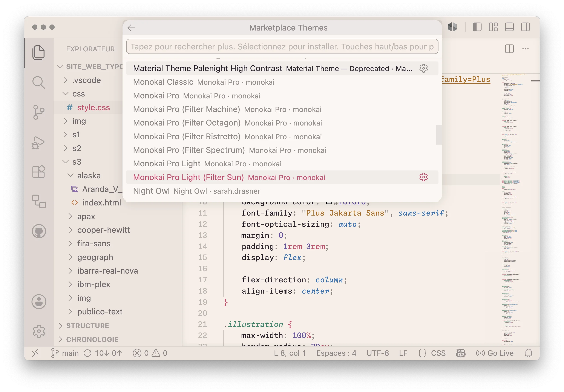Toggle secondary side bar visibility
Viewport: 564px width, 392px height.
tap(526, 27)
